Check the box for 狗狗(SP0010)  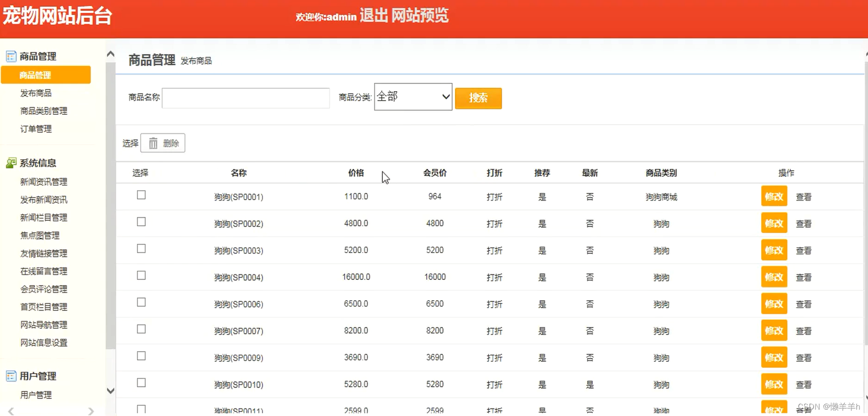point(141,383)
